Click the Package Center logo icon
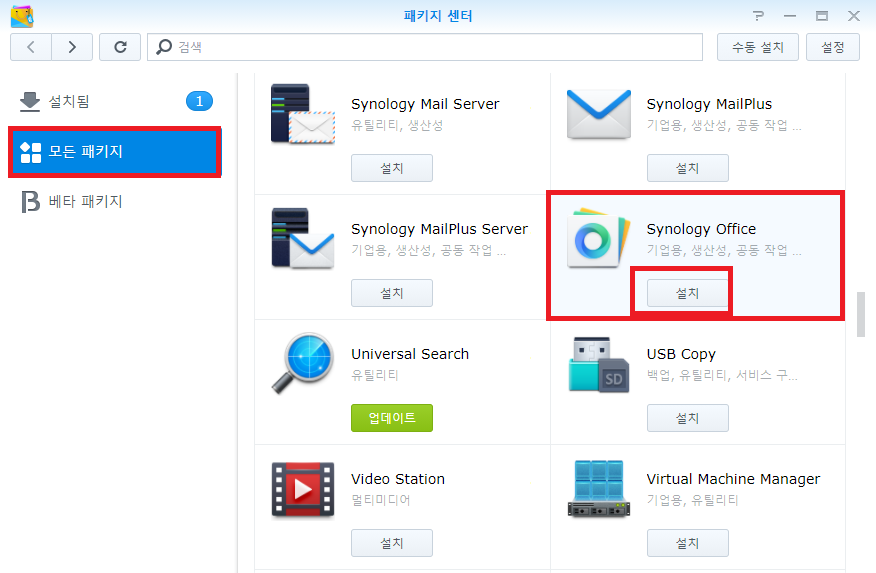This screenshot has height=573, width=876. pos(22,16)
